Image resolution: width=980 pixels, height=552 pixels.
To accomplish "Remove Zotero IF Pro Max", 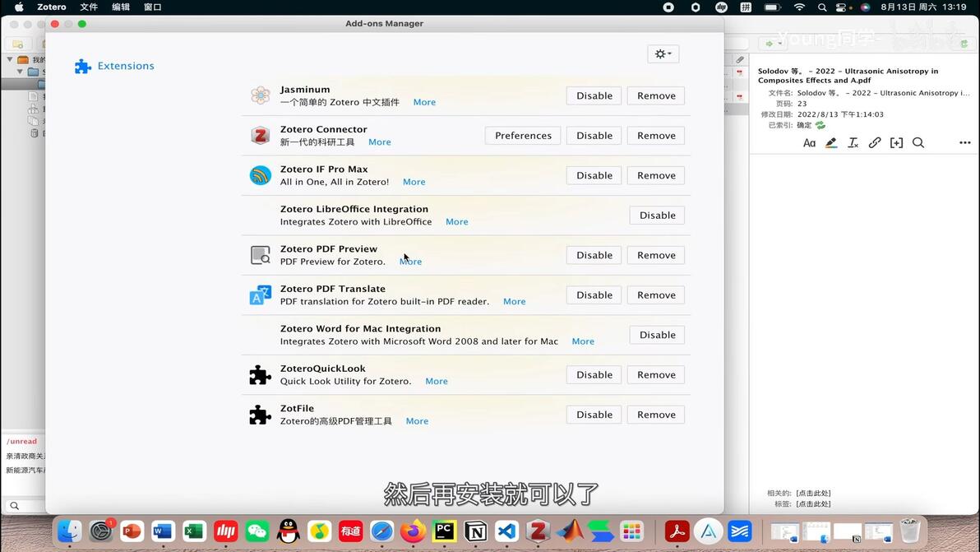I will (655, 176).
